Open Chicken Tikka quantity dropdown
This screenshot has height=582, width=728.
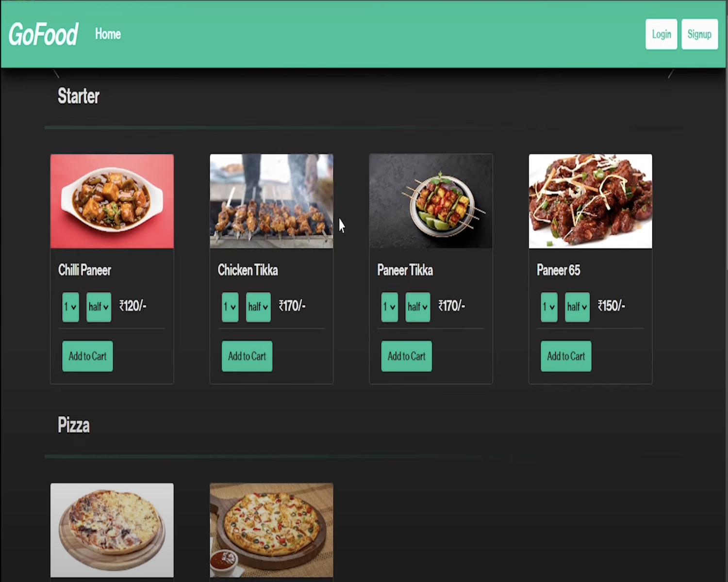point(230,307)
